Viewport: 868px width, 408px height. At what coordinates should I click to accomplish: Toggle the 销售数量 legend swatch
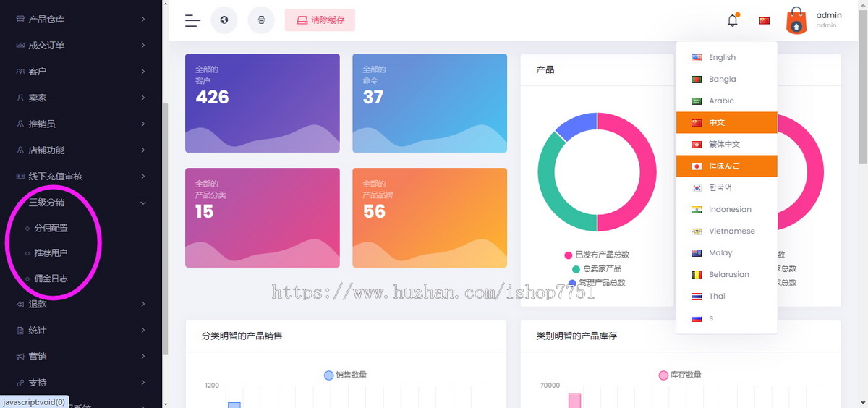[x=329, y=375]
